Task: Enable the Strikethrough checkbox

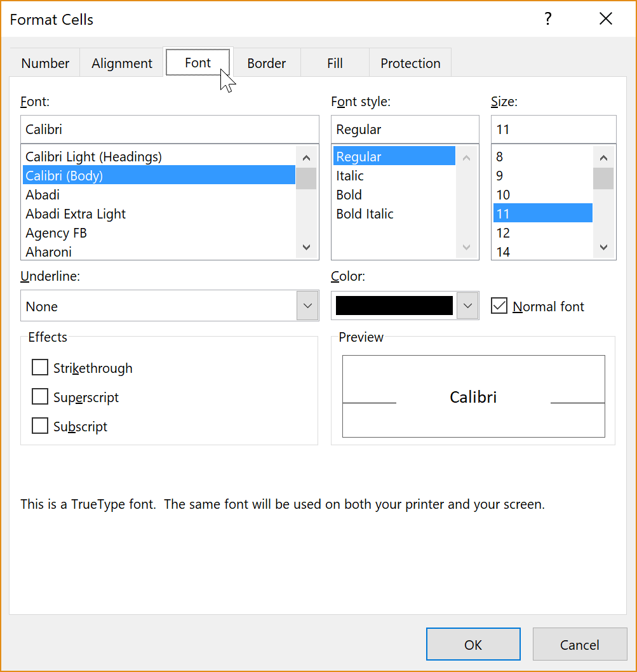Action: coord(40,367)
